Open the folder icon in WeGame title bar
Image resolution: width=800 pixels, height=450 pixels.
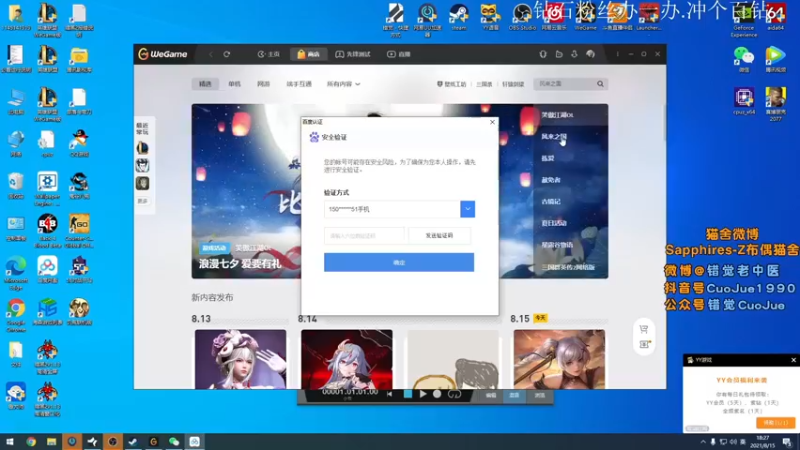tap(559, 54)
